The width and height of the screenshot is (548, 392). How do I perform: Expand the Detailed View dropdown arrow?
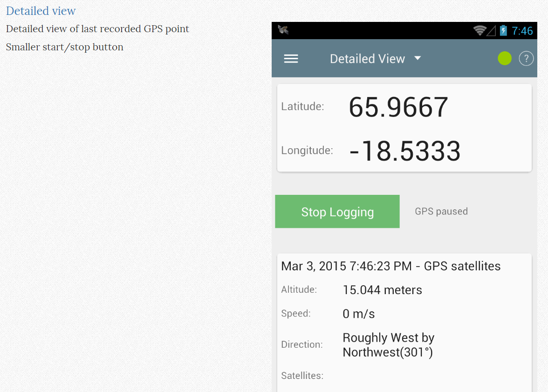tap(418, 58)
